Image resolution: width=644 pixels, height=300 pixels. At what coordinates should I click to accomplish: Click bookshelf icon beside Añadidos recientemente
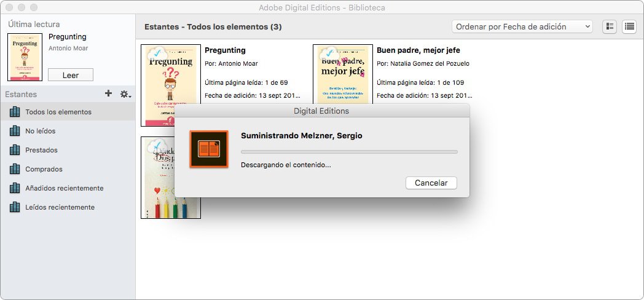click(x=15, y=188)
